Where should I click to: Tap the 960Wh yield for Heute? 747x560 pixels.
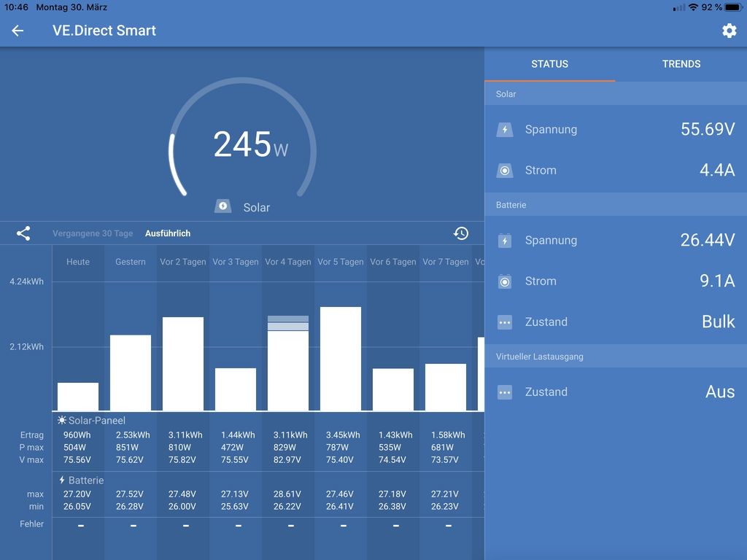77,435
